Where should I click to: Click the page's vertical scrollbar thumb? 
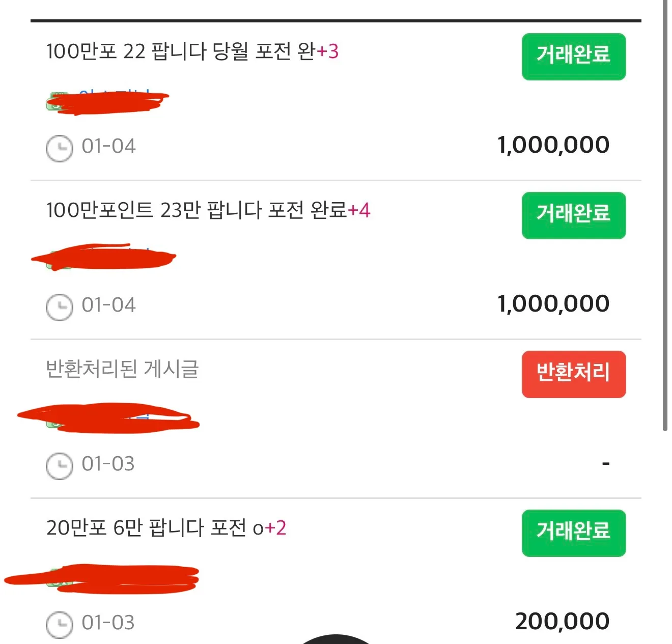[x=665, y=216]
